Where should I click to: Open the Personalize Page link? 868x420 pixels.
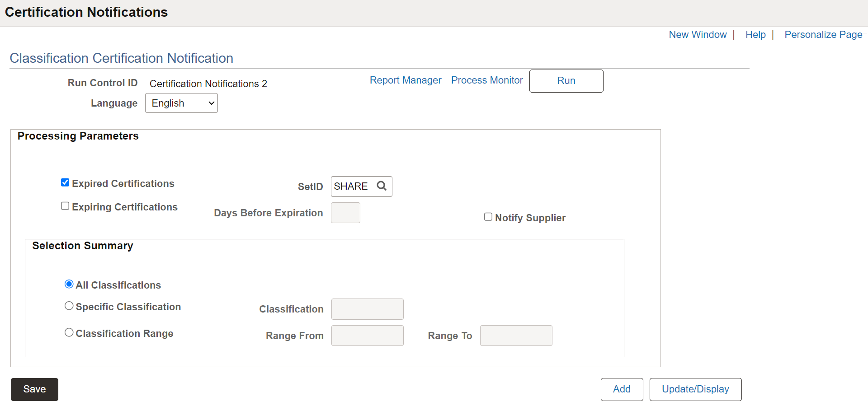coord(823,34)
